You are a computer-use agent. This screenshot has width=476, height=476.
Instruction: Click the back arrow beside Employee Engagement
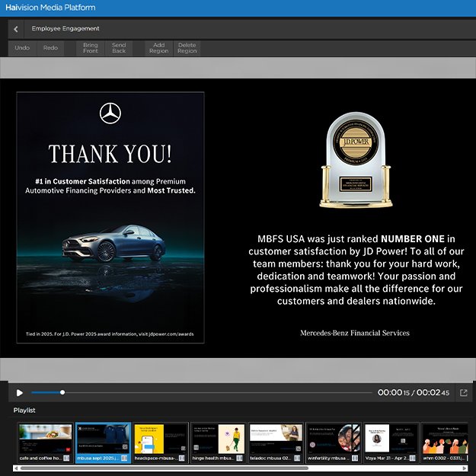tap(16, 29)
